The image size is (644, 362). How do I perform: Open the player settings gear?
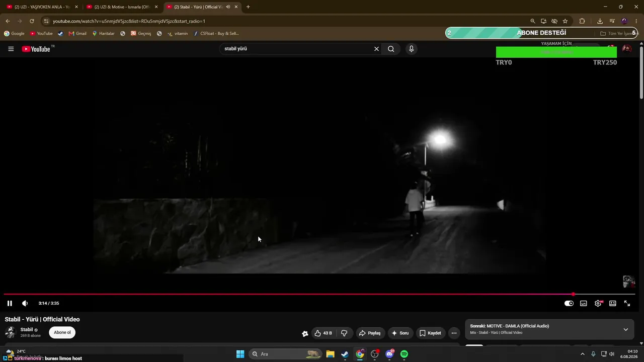598,303
